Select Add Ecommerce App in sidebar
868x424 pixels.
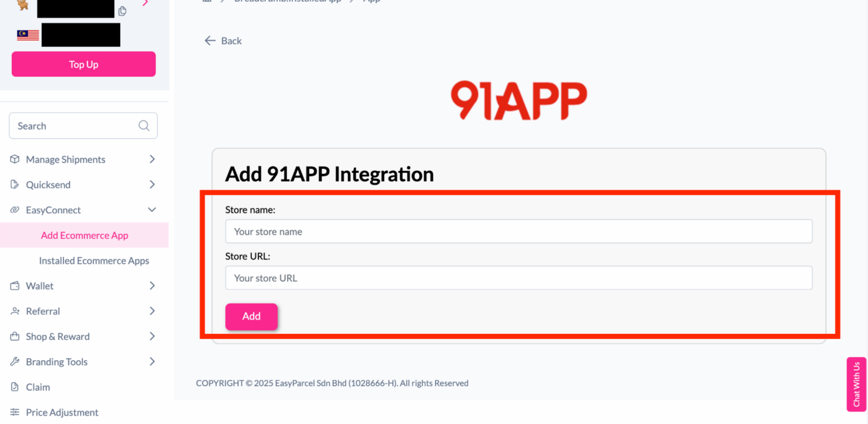pos(84,235)
